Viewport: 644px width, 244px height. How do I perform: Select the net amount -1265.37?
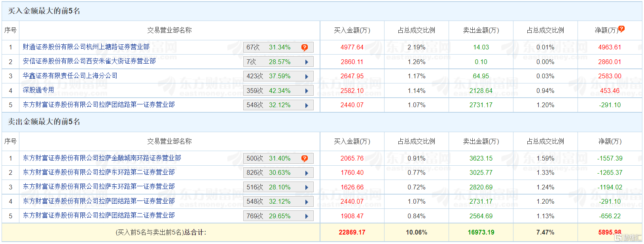pos(610,172)
